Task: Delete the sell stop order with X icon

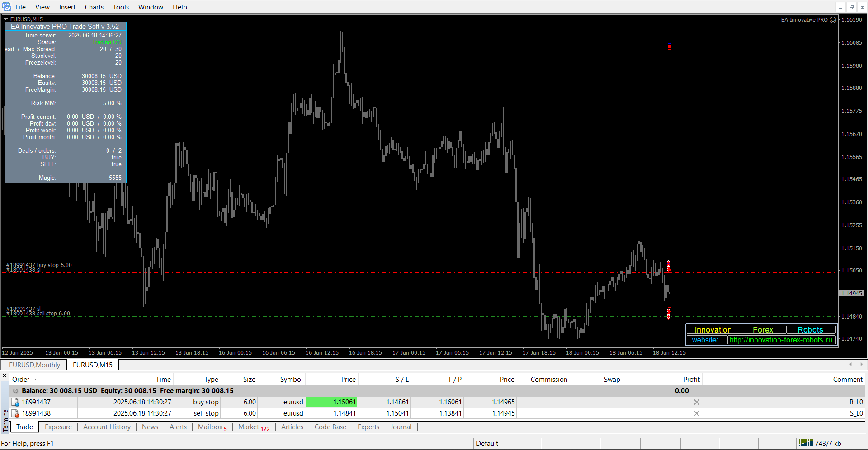Action: [696, 413]
